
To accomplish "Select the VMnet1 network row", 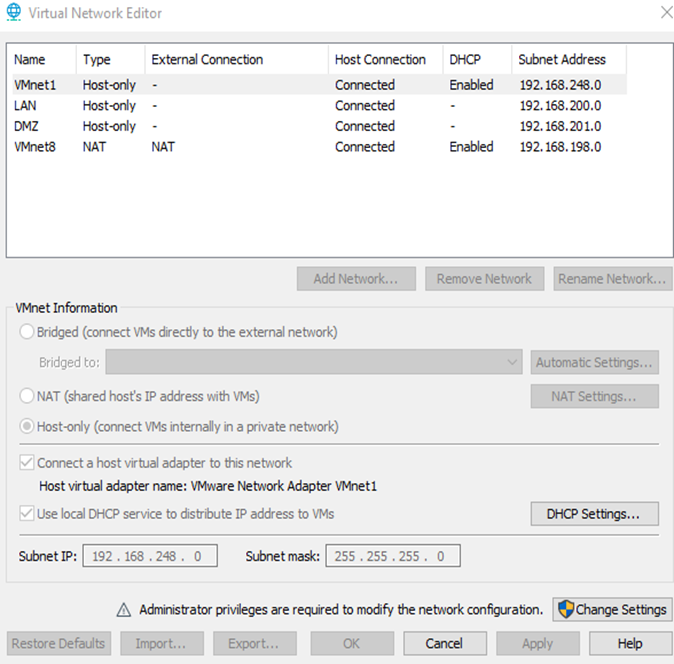I will (317, 85).
